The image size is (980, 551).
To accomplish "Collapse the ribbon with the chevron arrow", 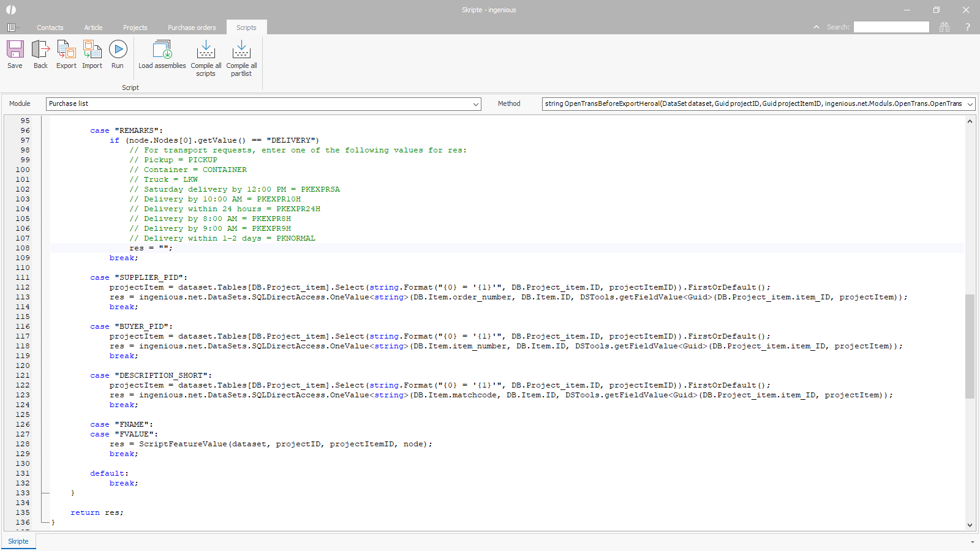I will pos(816,27).
